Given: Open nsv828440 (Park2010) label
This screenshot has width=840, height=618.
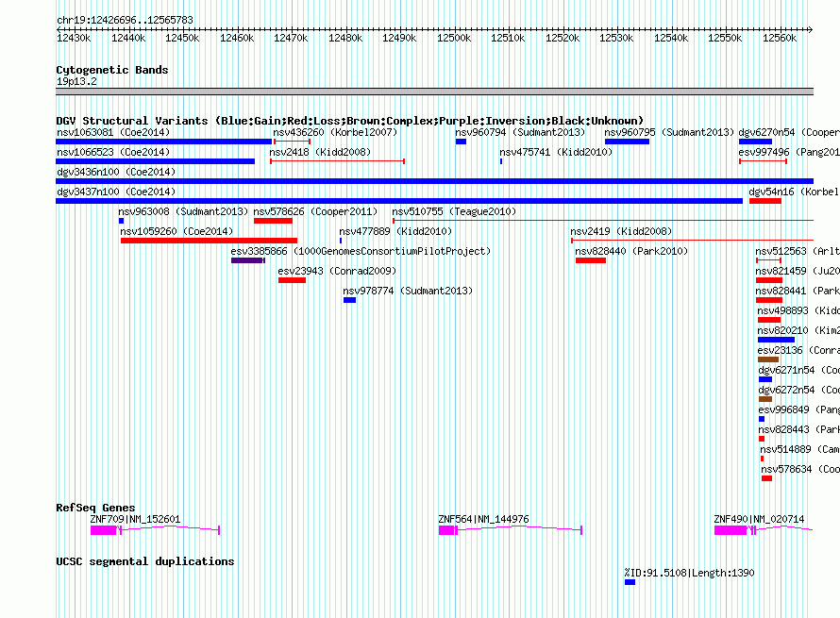Looking at the screenshot, I should point(631,251).
